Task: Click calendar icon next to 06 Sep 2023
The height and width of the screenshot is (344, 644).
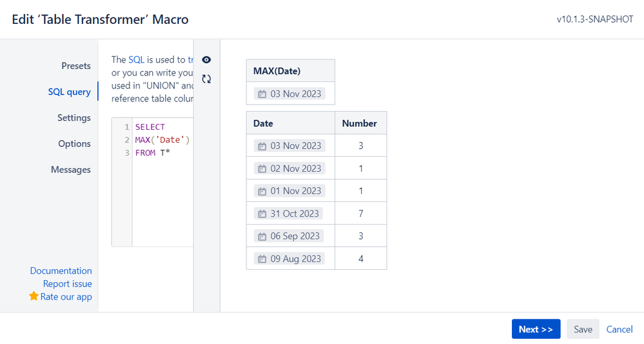Action: click(262, 236)
